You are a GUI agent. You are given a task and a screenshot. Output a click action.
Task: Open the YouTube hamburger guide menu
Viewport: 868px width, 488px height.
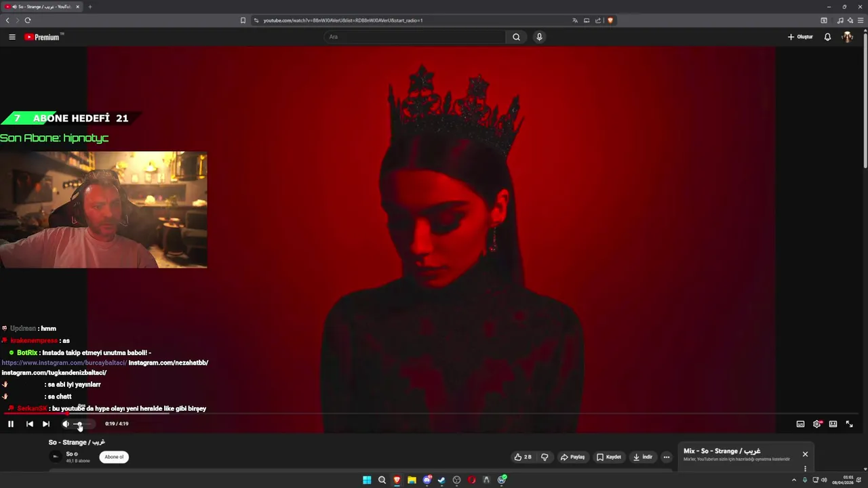[12, 37]
